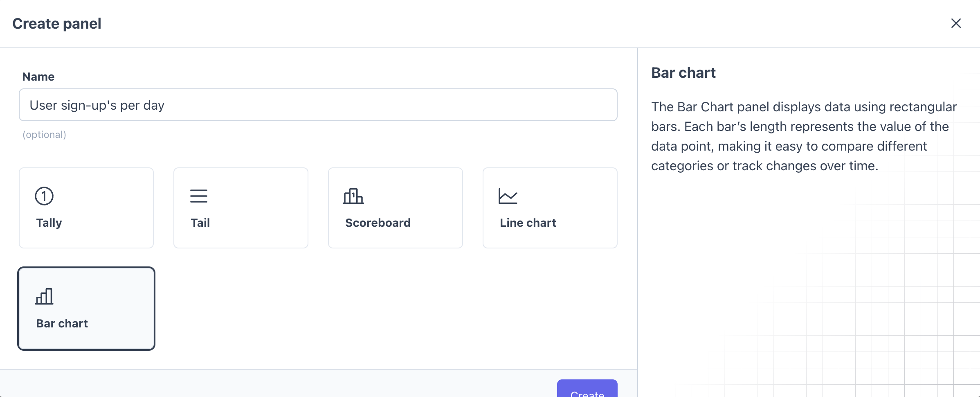Click the Tail lines icon
This screenshot has width=980, height=397.
(199, 196)
